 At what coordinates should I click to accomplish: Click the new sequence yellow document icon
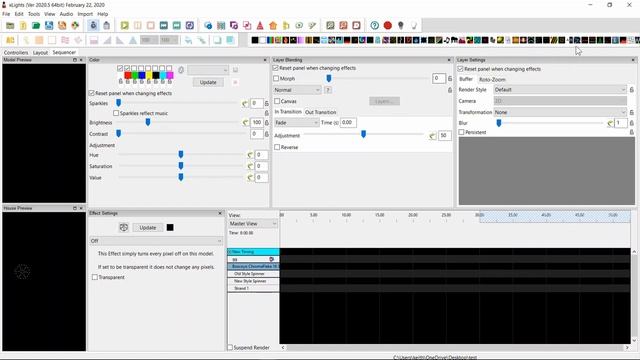[23, 26]
